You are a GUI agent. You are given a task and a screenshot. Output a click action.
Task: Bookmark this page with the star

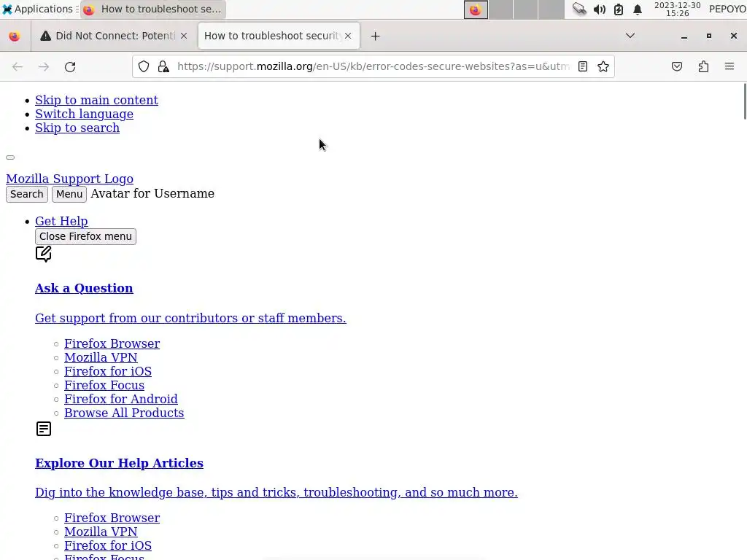click(603, 66)
